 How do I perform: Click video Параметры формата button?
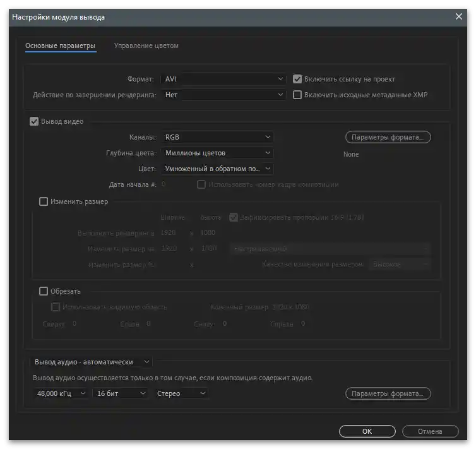coord(388,137)
